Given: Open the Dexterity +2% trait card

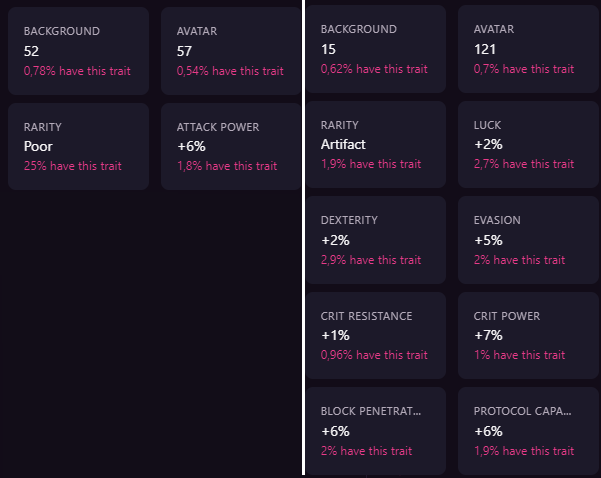Looking at the screenshot, I should pyautogui.click(x=376, y=239).
